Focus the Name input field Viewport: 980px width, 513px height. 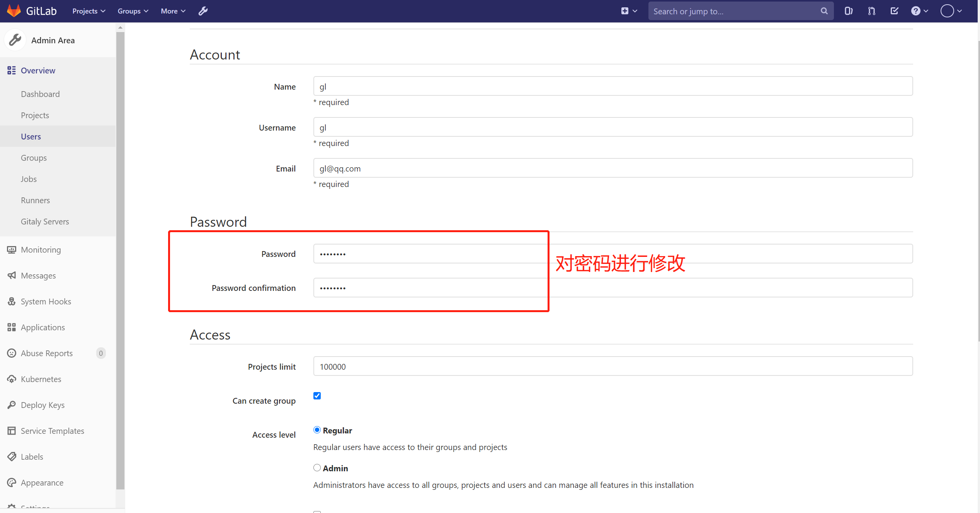coord(613,86)
